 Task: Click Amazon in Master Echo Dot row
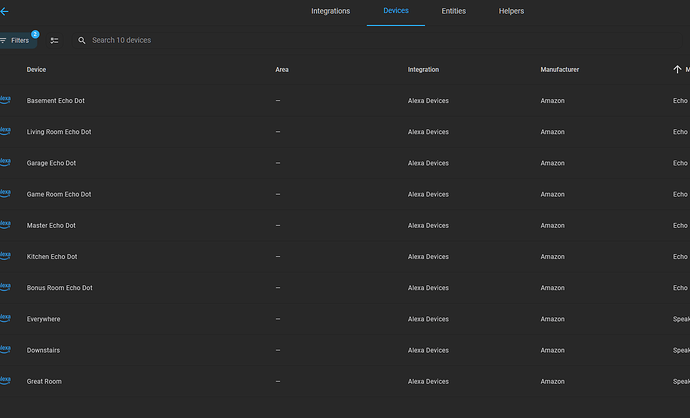[552, 226]
